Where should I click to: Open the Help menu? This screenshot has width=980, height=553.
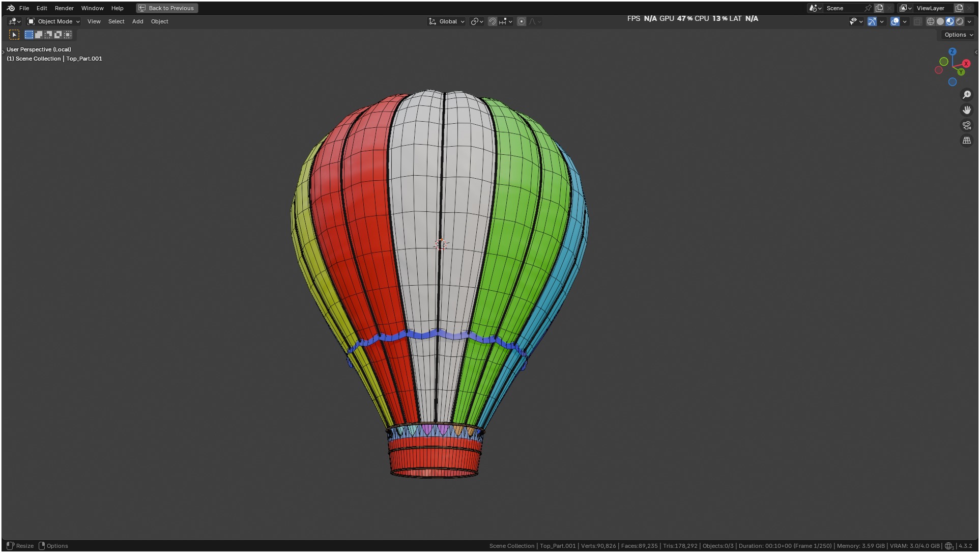pyautogui.click(x=117, y=8)
